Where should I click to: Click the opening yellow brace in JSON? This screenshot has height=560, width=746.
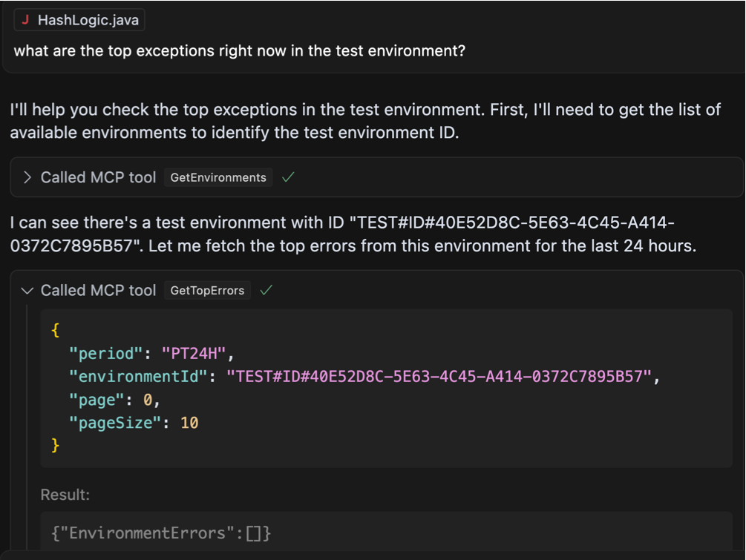[x=55, y=329]
